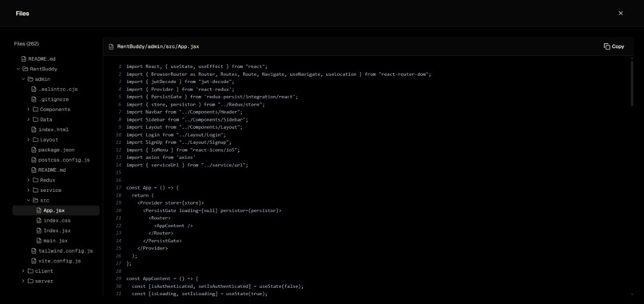Viewport: 644px width, 304px height.
Task: Click file icon beside package.json
Action: 34,150
